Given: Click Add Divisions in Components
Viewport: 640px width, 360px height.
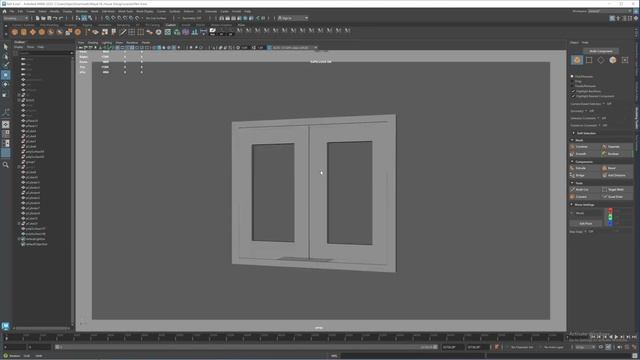Looking at the screenshot, I should click(x=617, y=176).
